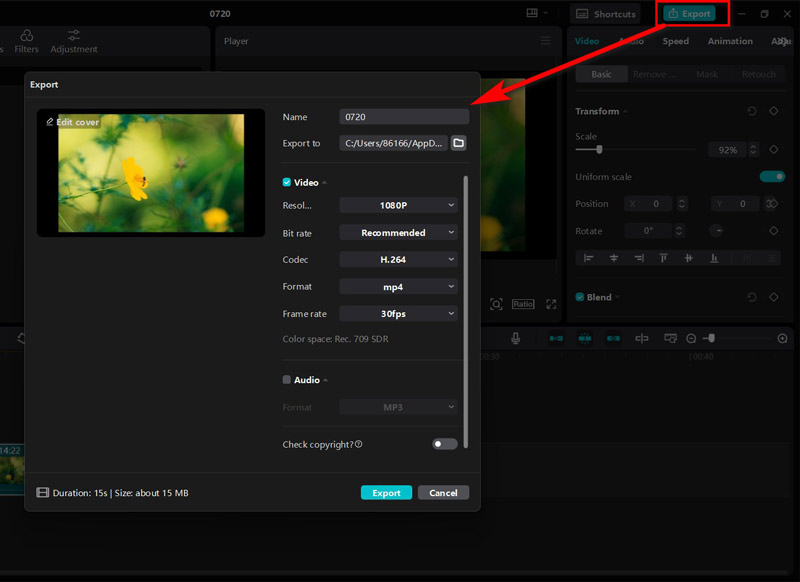Click the Check copyright help icon
This screenshot has height=582, width=800.
click(x=359, y=444)
